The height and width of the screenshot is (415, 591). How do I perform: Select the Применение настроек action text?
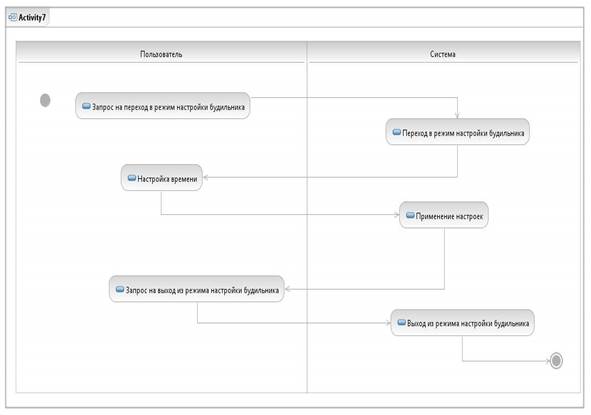(x=449, y=216)
